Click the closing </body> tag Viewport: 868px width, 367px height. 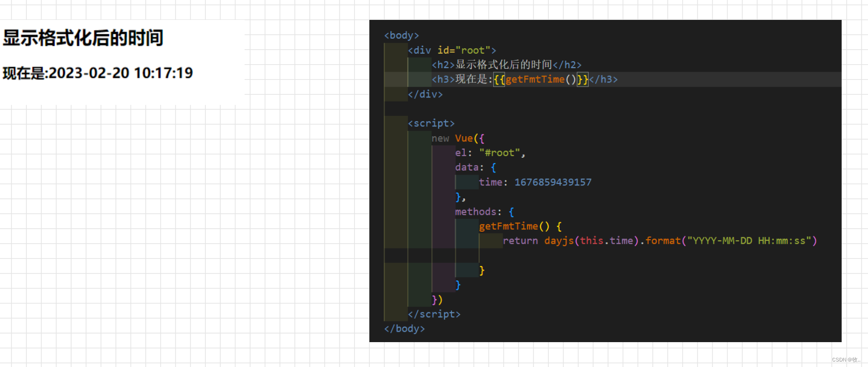(405, 329)
